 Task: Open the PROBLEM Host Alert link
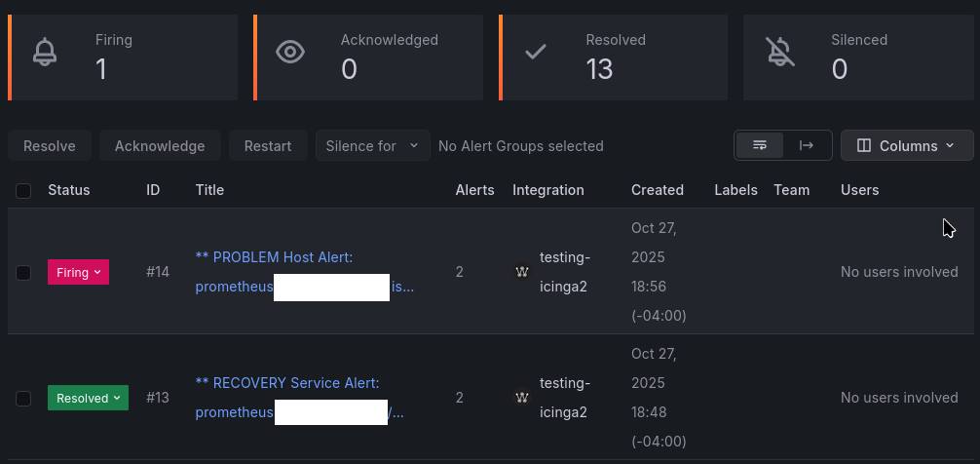tap(274, 257)
